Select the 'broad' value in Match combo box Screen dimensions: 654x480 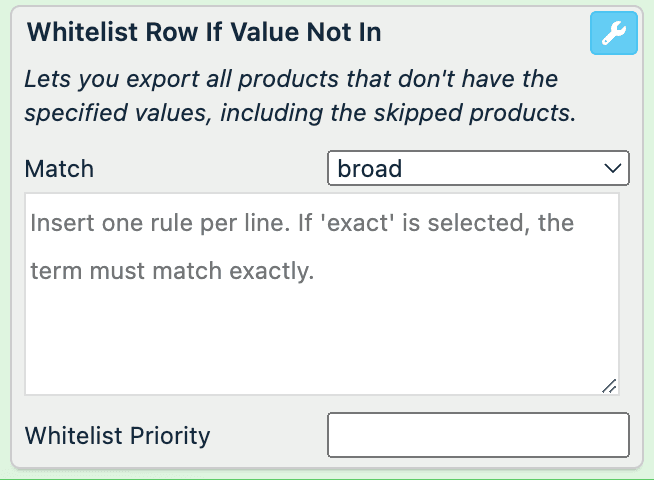click(x=371, y=168)
